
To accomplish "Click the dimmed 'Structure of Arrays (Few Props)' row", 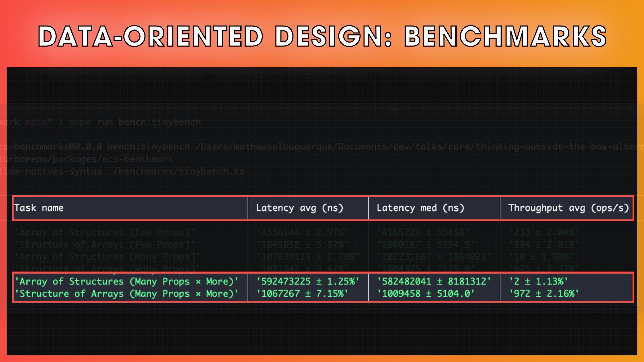I will click(105, 245).
